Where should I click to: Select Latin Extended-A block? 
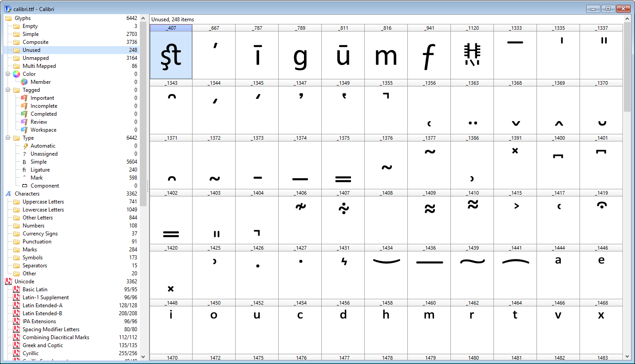71,305
